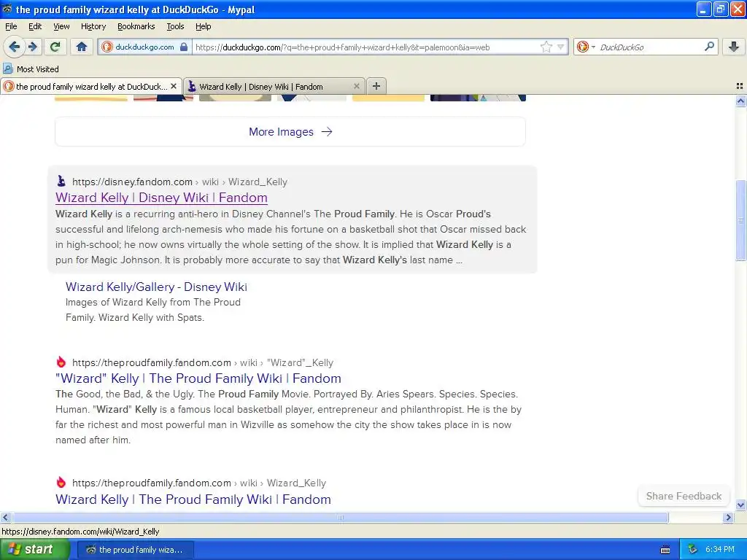747x560 pixels.
Task: Open the search engine selector dropdown
Action: point(586,47)
